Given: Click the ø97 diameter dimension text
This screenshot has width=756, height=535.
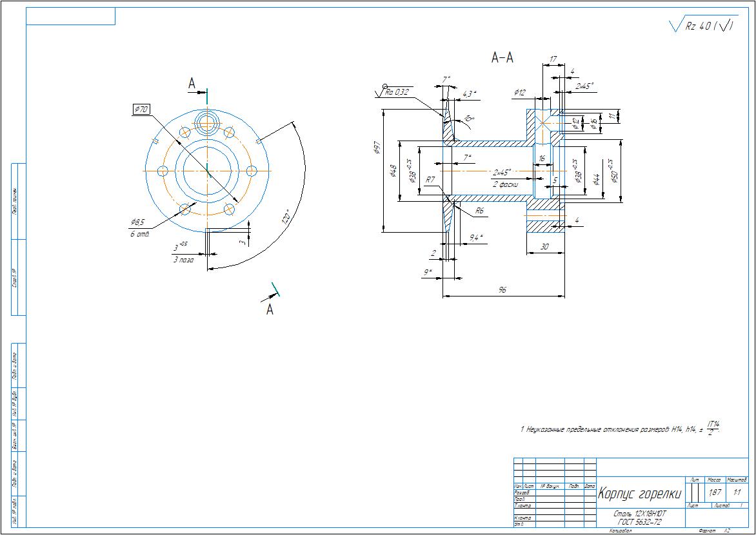Looking at the screenshot, I should coord(375,149).
